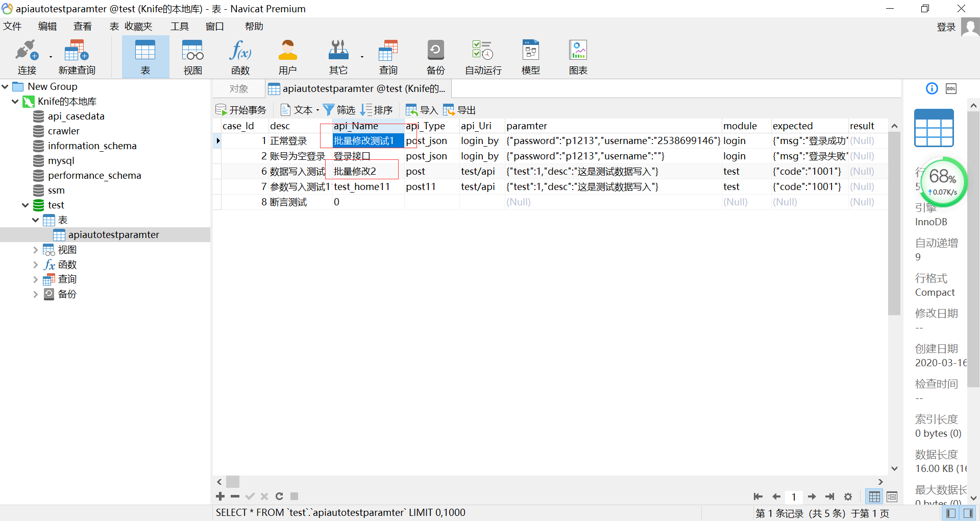Open the 连接 connection tool

27,57
